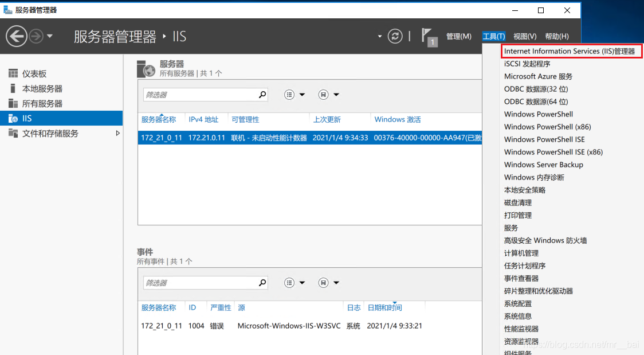This screenshot has width=644, height=355.
Task: Open the 帮助(H) menu
Action: pos(557,36)
